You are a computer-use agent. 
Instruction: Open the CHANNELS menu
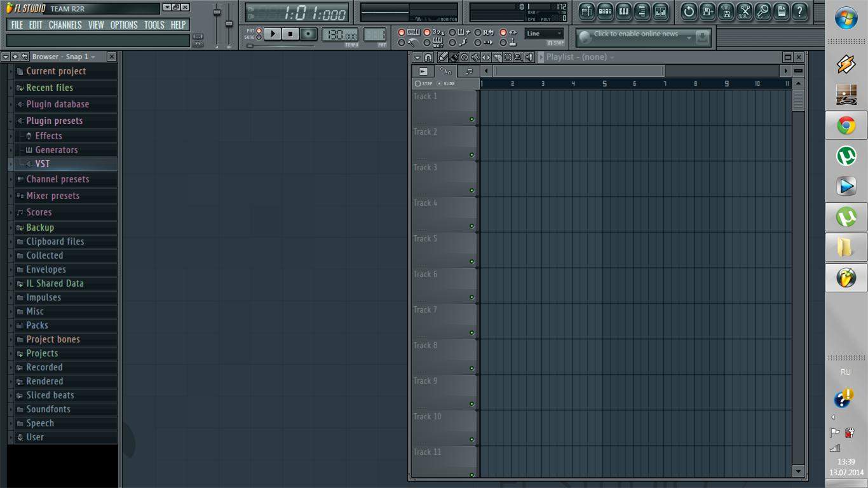[65, 25]
